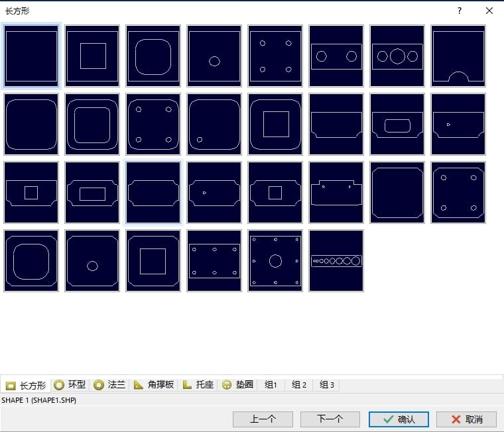Switch to the 角撑板 tab
504x432 pixels.
154,385
